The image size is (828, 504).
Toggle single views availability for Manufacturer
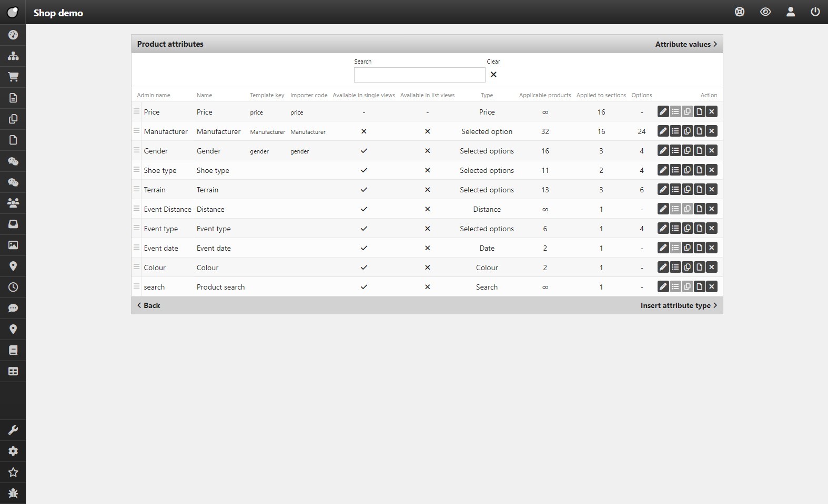(363, 131)
